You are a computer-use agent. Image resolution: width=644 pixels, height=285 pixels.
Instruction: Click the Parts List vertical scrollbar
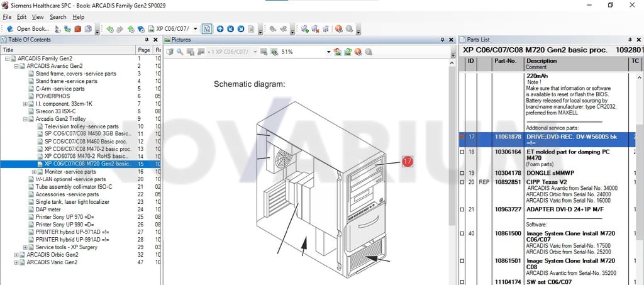tap(640, 181)
